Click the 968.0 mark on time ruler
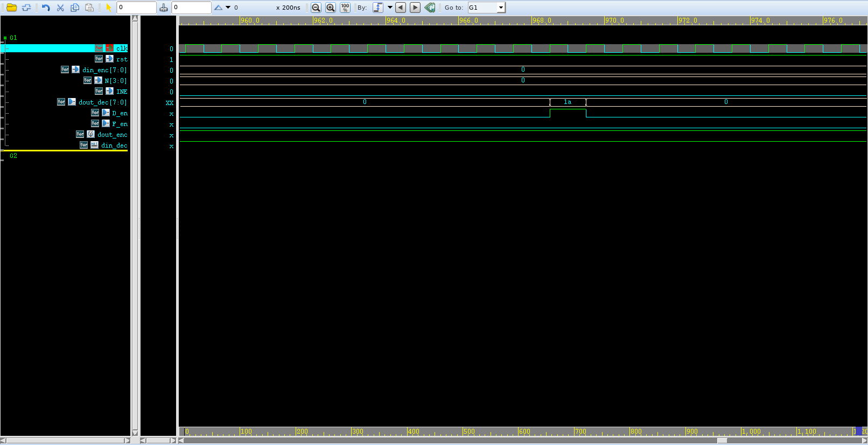The height and width of the screenshot is (445, 868). click(542, 20)
